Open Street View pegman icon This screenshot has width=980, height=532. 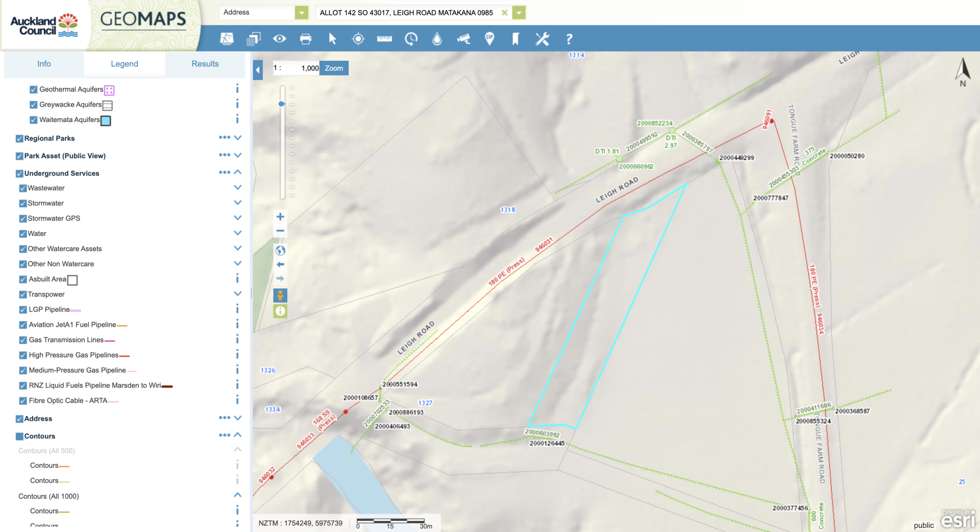tap(280, 295)
